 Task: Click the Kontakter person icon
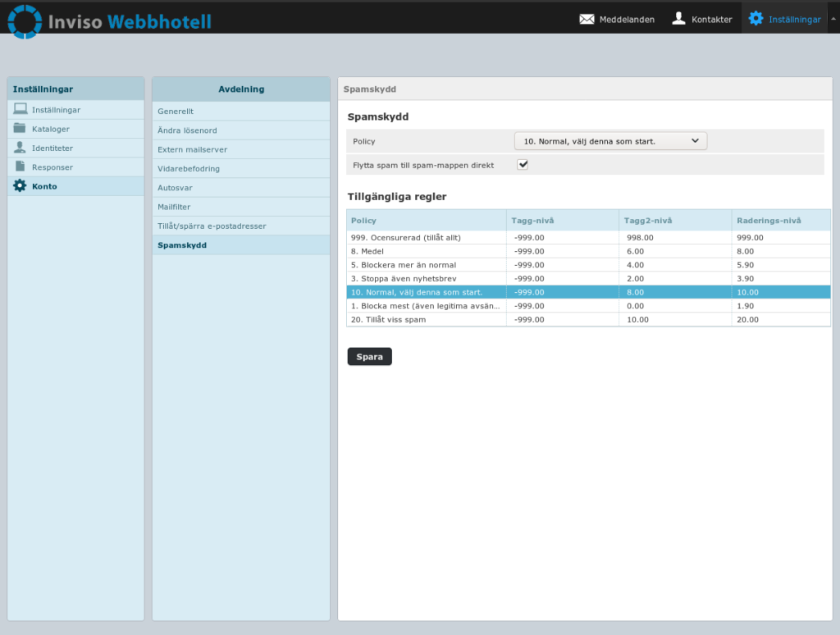(678, 19)
